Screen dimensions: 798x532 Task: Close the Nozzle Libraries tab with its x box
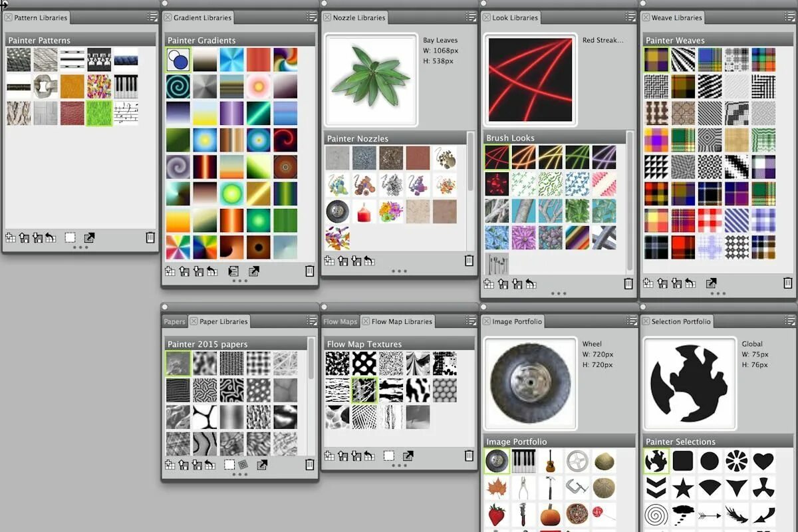coord(327,17)
